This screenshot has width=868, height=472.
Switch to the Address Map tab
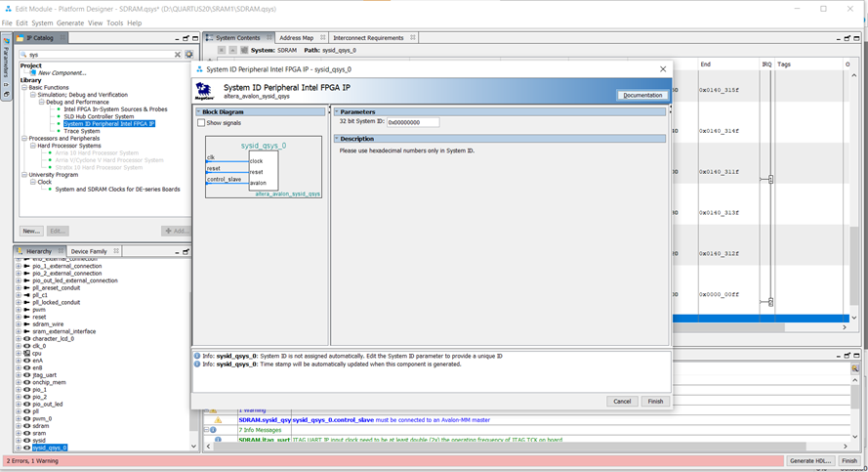tap(296, 38)
